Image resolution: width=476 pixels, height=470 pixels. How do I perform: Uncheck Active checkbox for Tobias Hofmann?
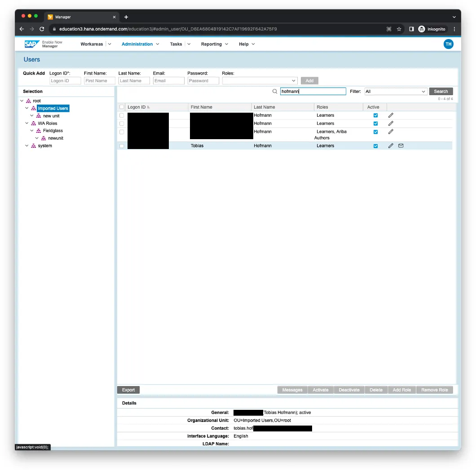[x=376, y=146]
